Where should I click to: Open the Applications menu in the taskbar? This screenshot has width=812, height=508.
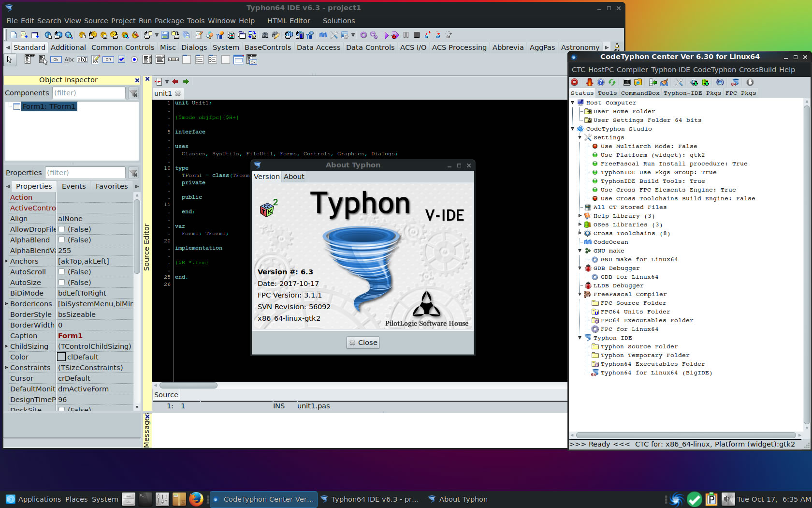click(34, 499)
